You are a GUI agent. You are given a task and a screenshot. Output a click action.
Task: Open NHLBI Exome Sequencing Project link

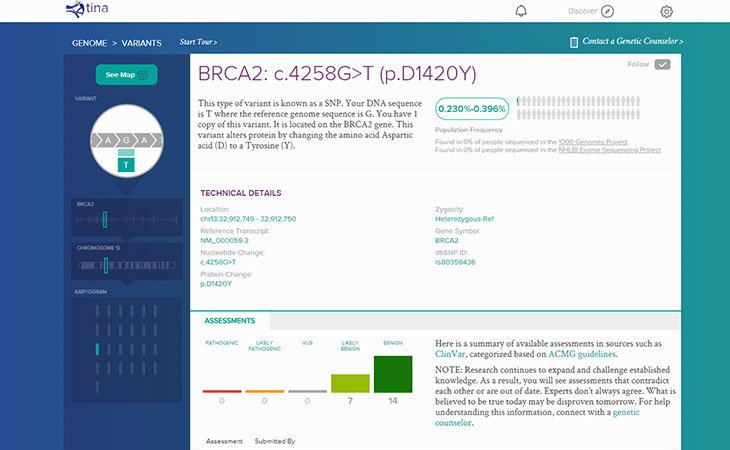(x=610, y=150)
